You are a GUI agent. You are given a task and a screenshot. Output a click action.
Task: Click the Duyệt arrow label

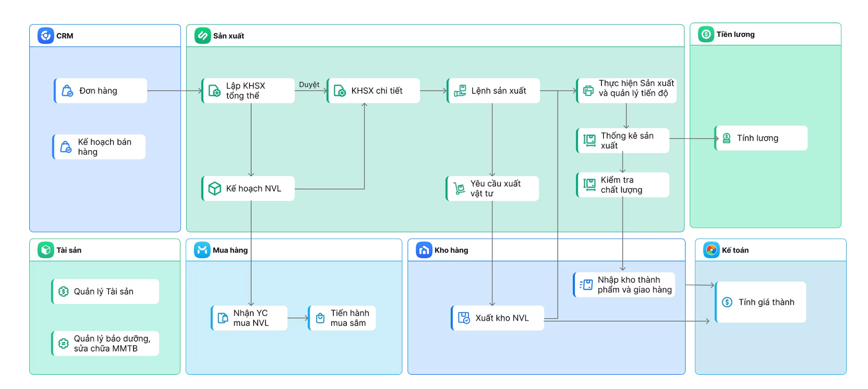click(309, 85)
